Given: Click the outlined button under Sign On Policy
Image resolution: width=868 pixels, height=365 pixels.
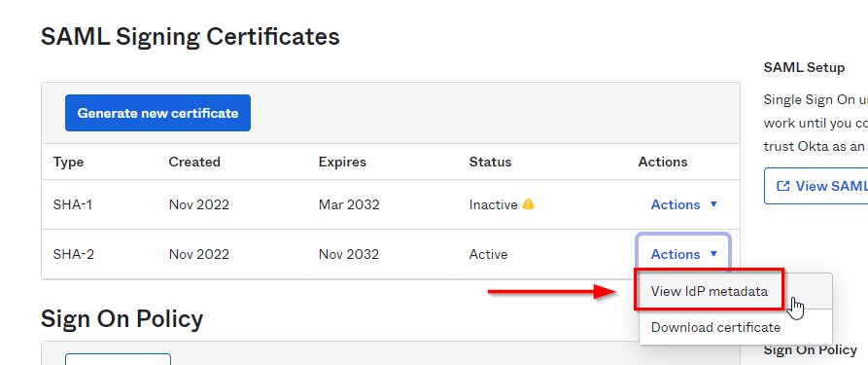Looking at the screenshot, I should point(118,359).
